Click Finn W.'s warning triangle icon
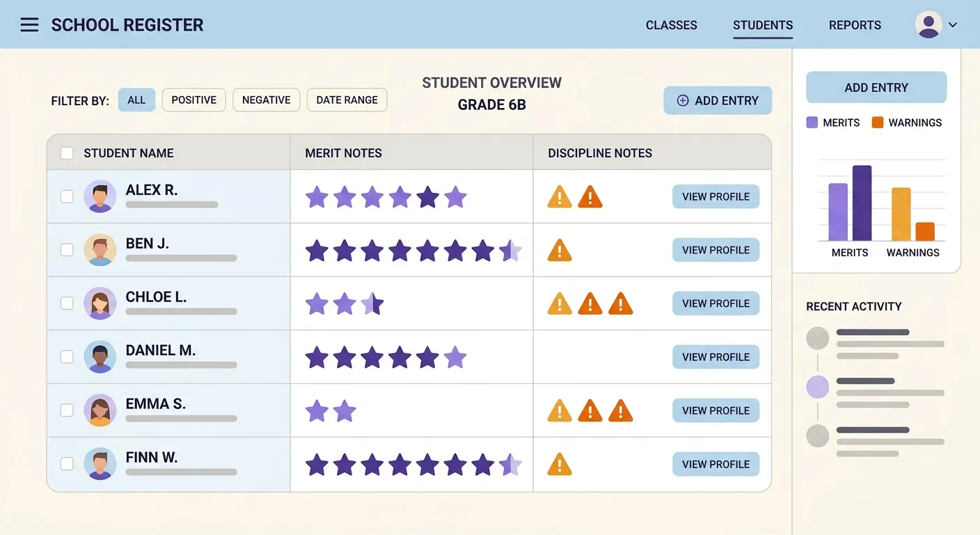The height and width of the screenshot is (535, 980). [560, 464]
